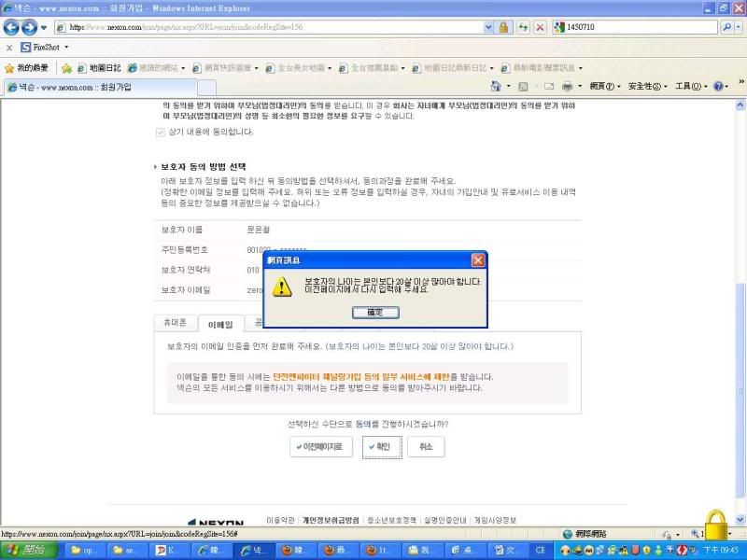Open the 청소년보호정책 footer link

391,521
